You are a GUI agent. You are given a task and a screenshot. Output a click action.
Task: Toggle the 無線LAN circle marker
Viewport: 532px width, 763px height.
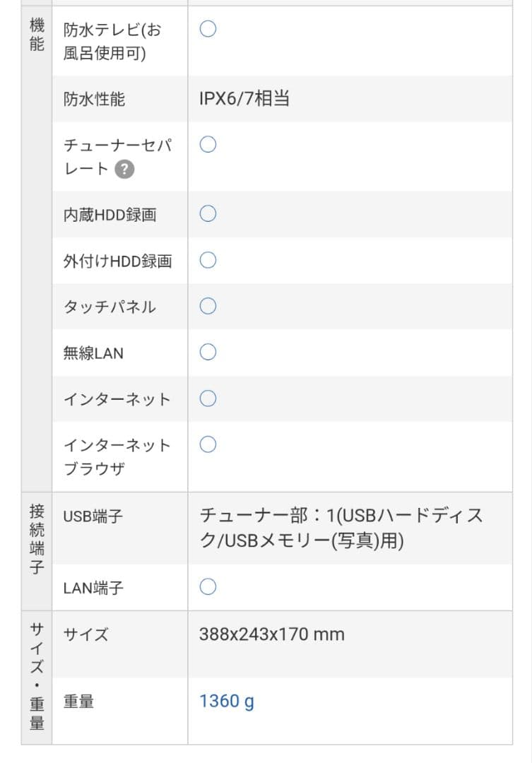207,352
